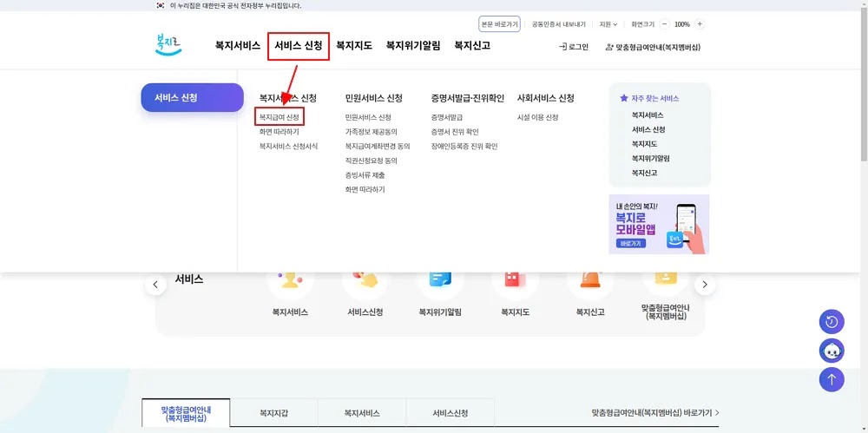Click 증명서 진위 확인 link
This screenshot has width=868, height=433.
455,132
